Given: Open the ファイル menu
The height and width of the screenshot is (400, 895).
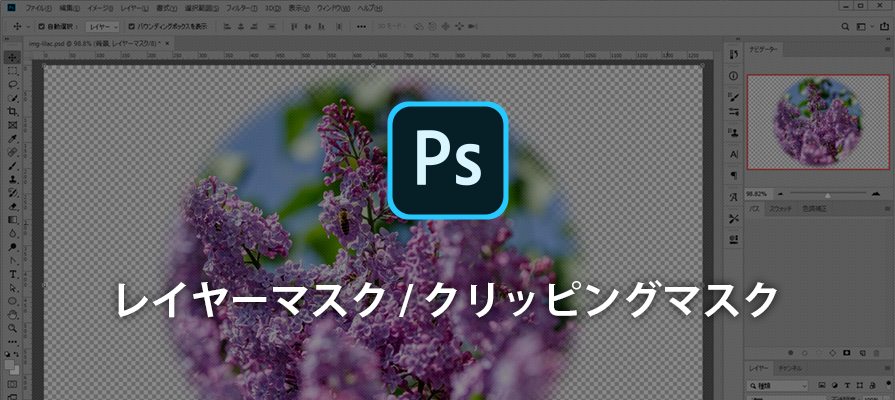Looking at the screenshot, I should [x=38, y=9].
